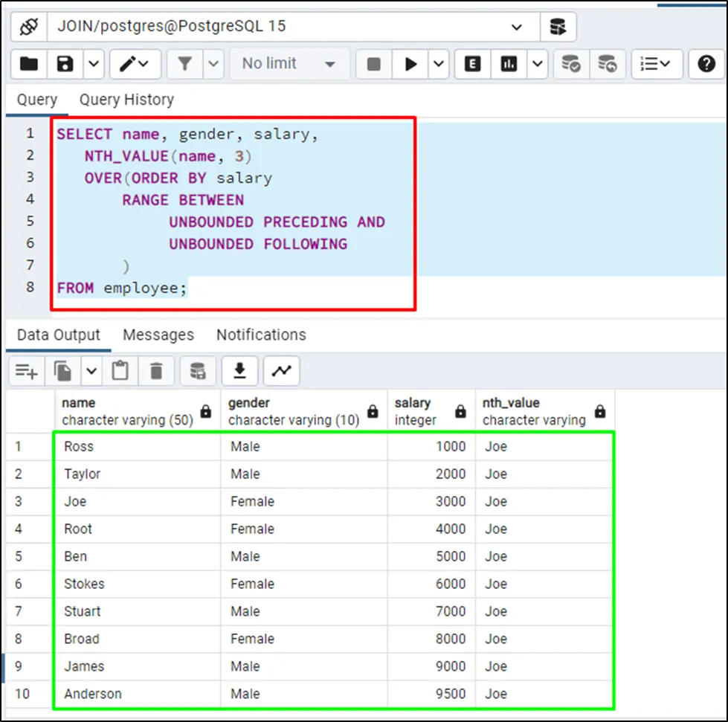The width and height of the screenshot is (728, 722).
Task: Open the graph visualiser icon
Action: 281,370
